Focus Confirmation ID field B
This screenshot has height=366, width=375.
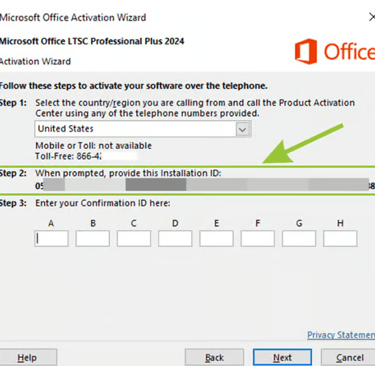(93, 239)
